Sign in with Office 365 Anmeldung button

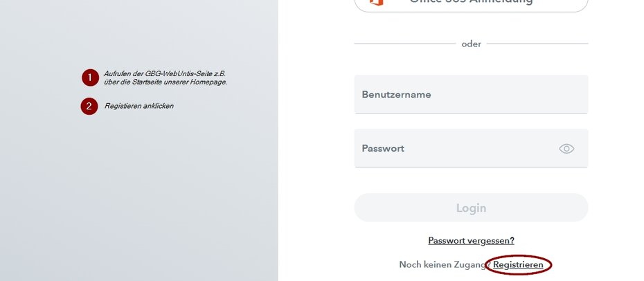click(471, 3)
